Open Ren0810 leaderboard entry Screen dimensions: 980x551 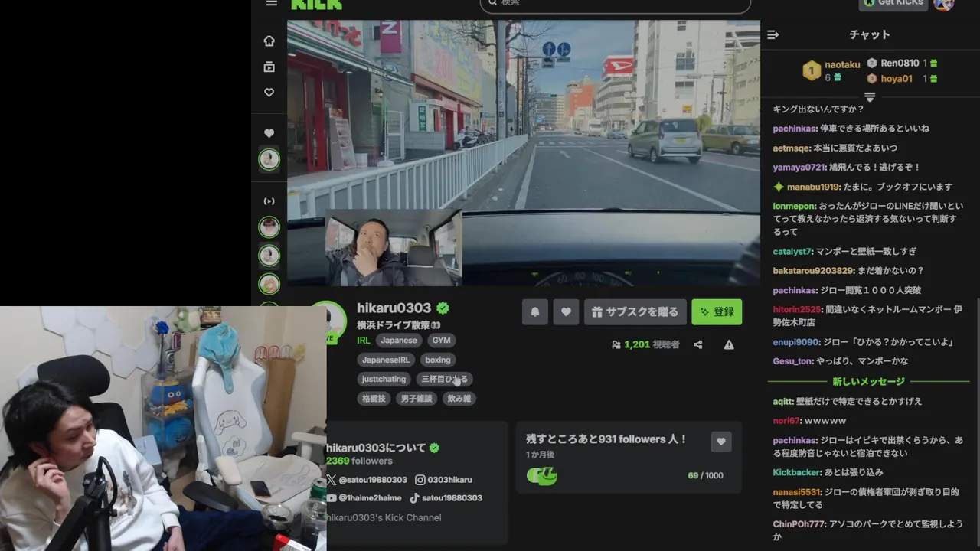[903, 64]
